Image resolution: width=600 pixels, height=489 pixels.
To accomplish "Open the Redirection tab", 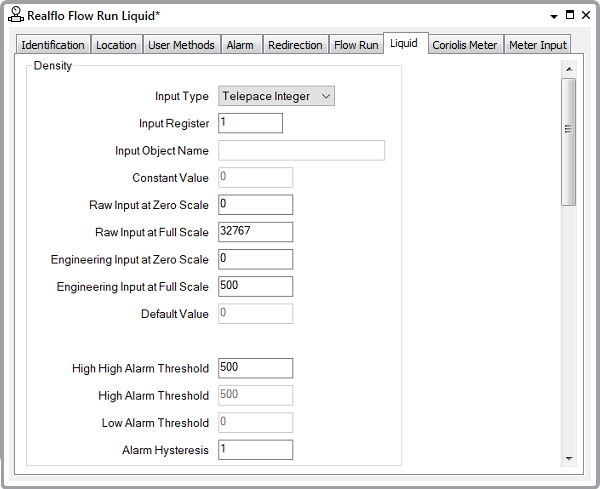I will (x=295, y=45).
